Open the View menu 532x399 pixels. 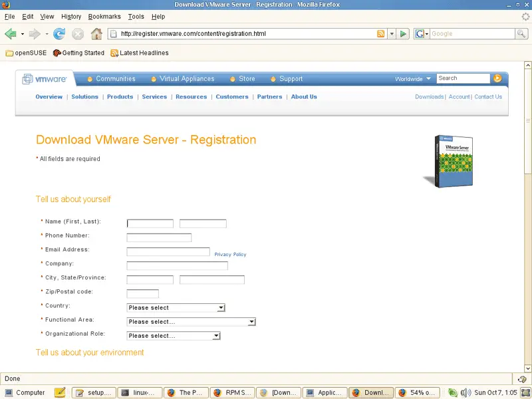pos(47,17)
